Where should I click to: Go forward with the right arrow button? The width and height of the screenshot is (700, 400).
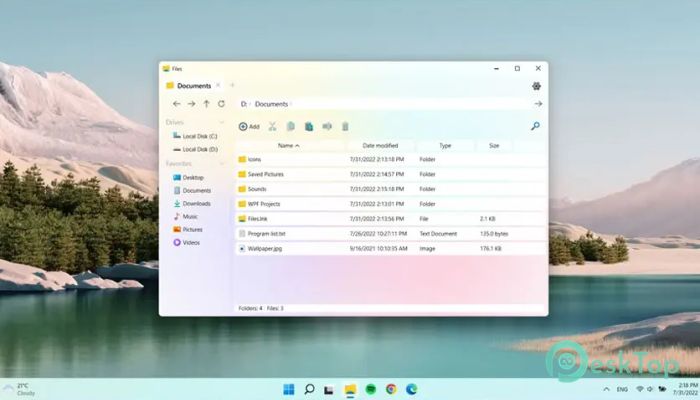(192, 104)
